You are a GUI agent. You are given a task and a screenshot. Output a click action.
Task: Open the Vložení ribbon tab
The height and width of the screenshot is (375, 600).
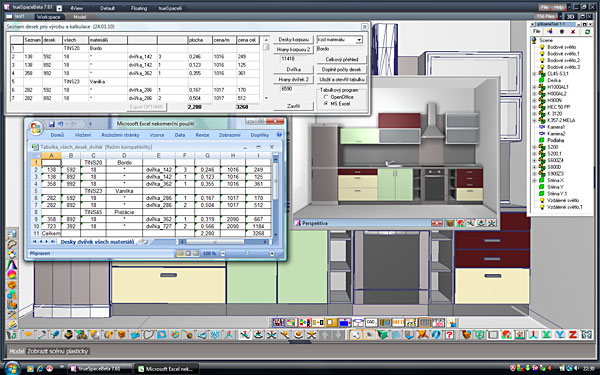83,135
